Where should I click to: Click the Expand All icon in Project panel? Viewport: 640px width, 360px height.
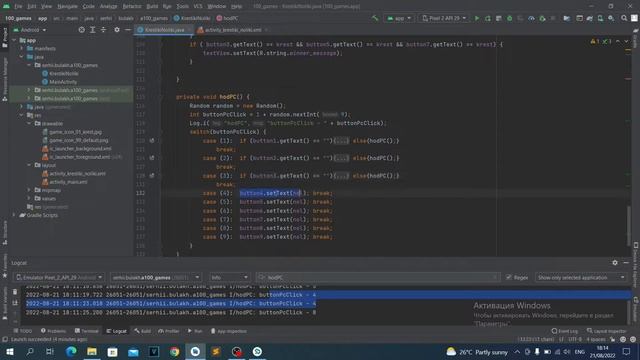pyautogui.click(x=93, y=30)
